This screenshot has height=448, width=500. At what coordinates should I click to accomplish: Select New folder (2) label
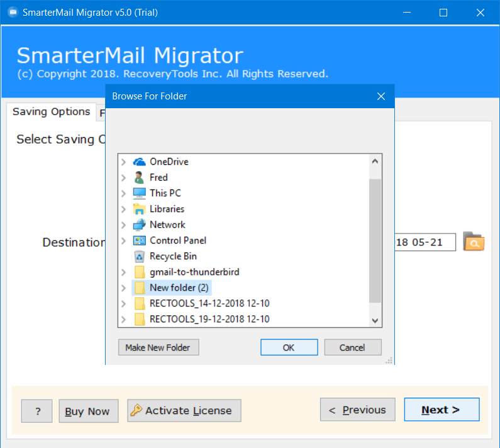(179, 288)
